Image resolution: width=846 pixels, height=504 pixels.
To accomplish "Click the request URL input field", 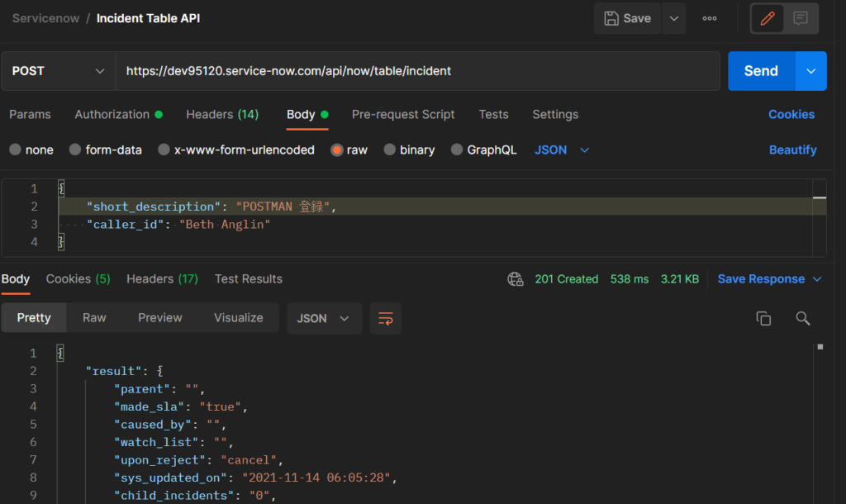I will pyautogui.click(x=417, y=71).
